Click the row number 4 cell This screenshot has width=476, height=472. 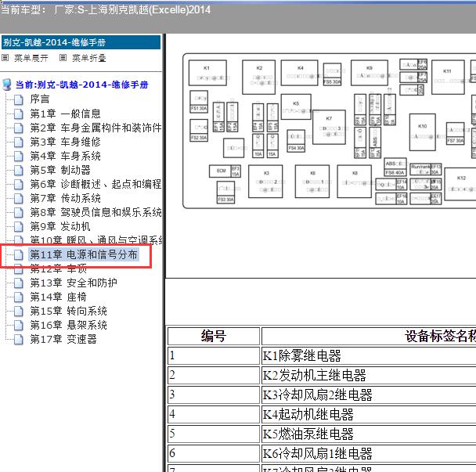click(214, 414)
